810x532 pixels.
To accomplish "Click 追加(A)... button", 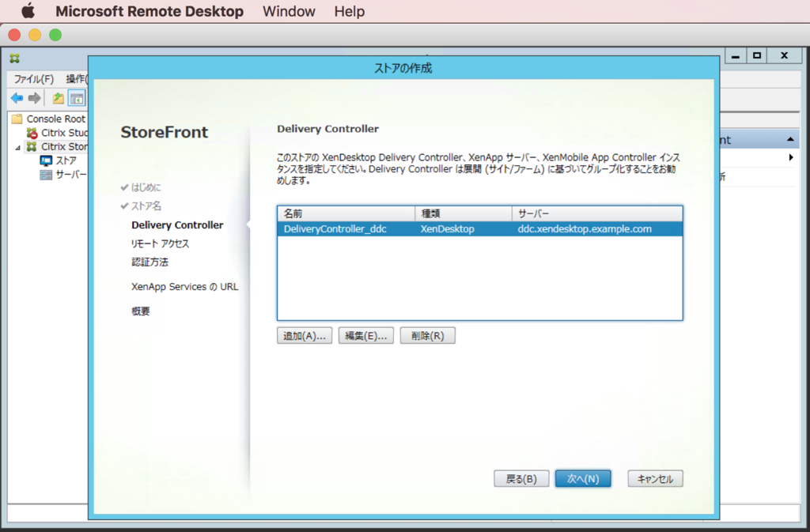I will [305, 335].
